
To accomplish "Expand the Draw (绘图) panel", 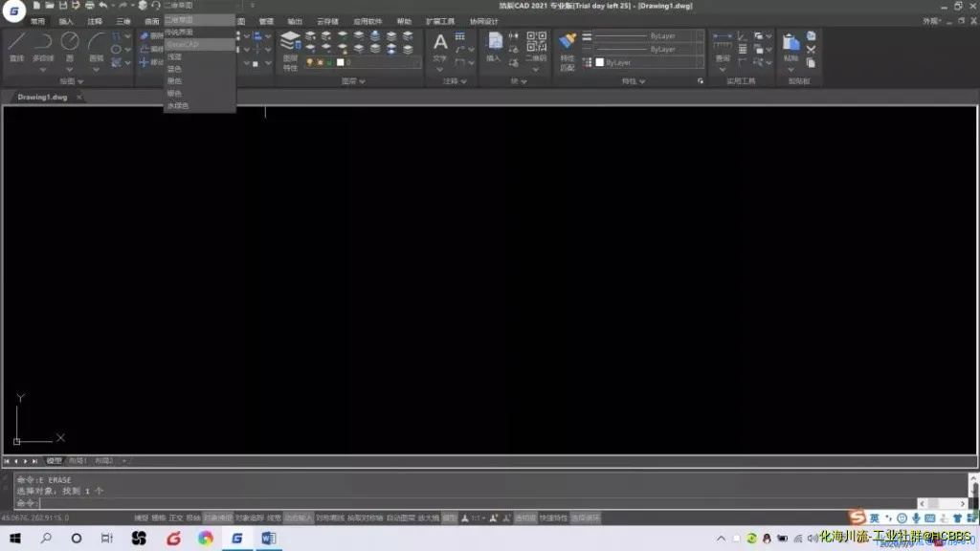I will click(x=71, y=81).
